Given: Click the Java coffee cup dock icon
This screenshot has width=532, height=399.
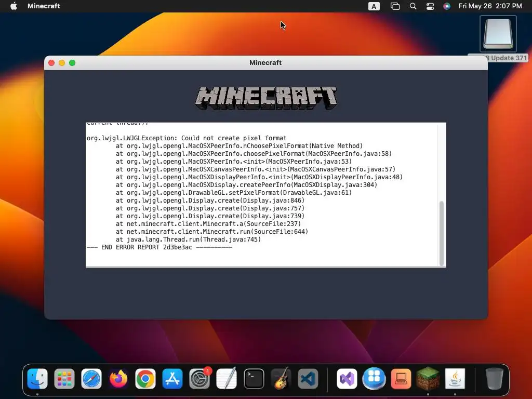Looking at the screenshot, I should tap(455, 379).
